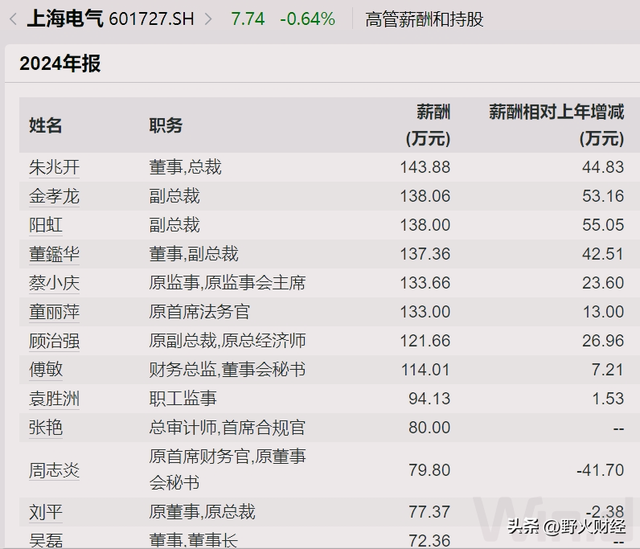Click salary change value 26.96

coord(603,341)
